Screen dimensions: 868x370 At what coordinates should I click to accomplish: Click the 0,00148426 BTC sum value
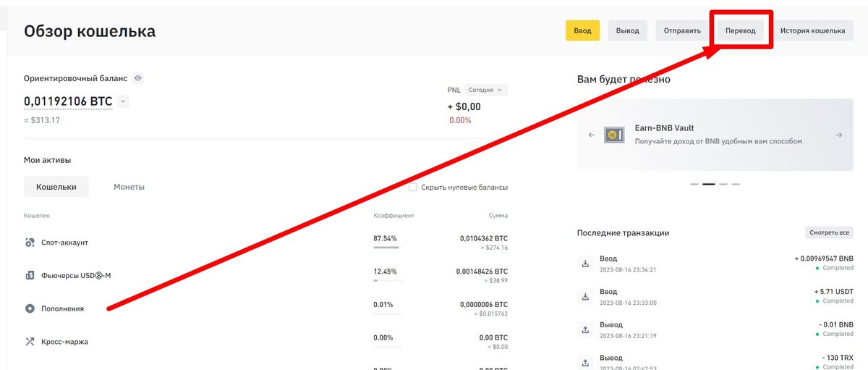[482, 271]
